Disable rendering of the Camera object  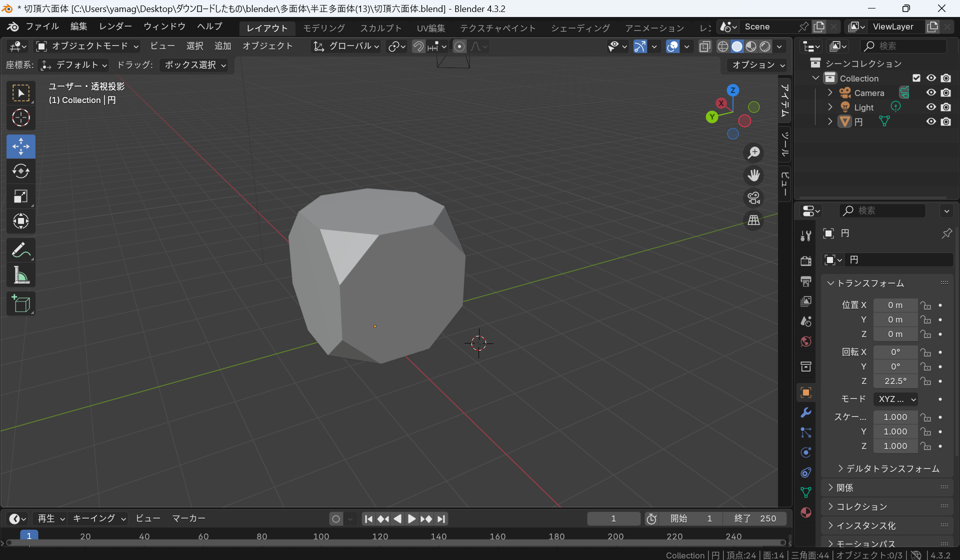[x=946, y=93]
